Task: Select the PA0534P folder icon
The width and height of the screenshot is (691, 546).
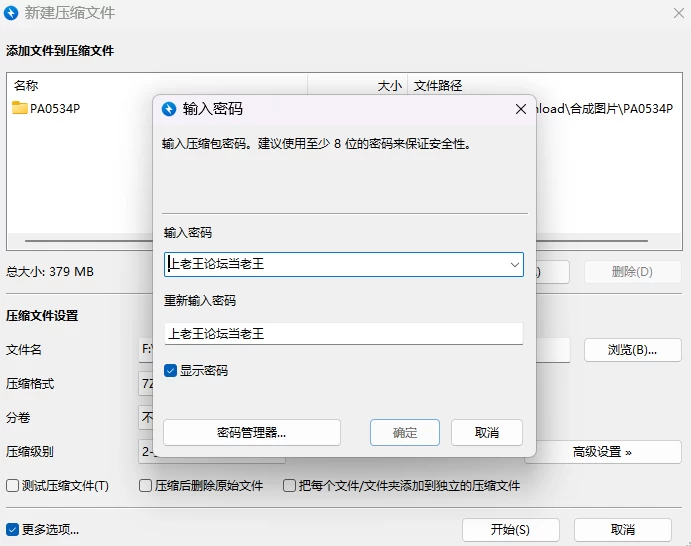Action: click(20, 108)
